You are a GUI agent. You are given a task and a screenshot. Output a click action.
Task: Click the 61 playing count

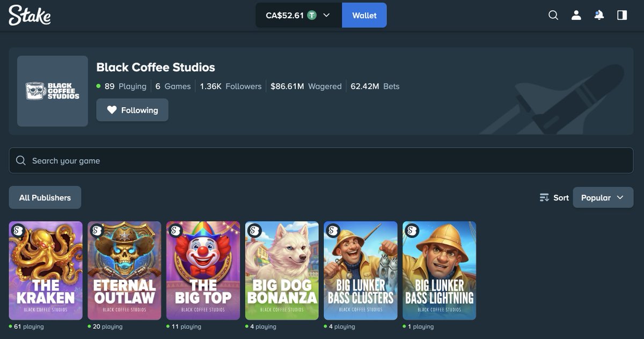[26, 327]
